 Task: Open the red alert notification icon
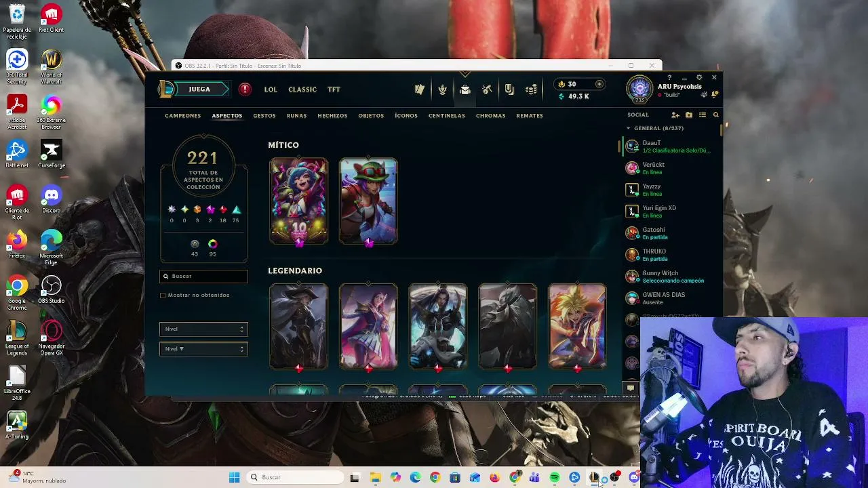pos(245,89)
